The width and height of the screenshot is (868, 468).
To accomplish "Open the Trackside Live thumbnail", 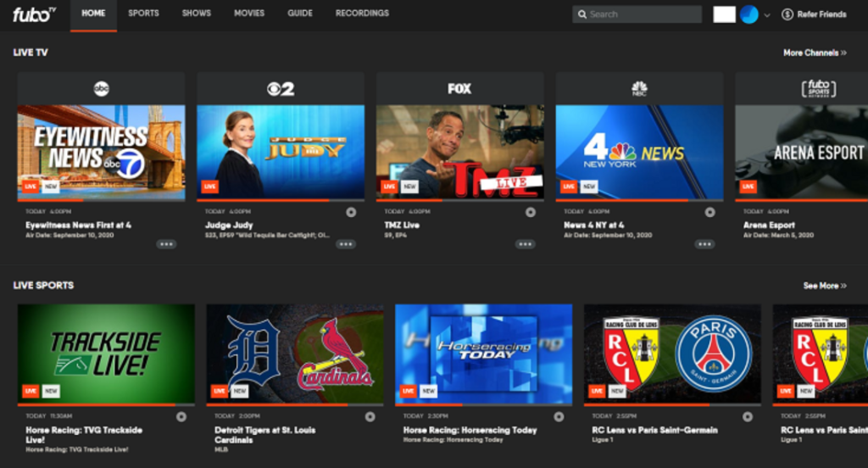I will [106, 354].
